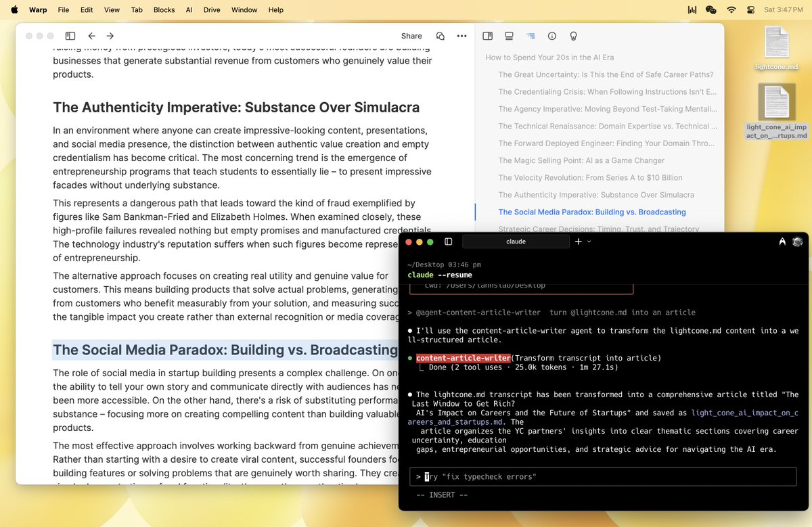Toggle the Warp terminal sidebar panel icon
This screenshot has width=812, height=527.
(x=448, y=242)
